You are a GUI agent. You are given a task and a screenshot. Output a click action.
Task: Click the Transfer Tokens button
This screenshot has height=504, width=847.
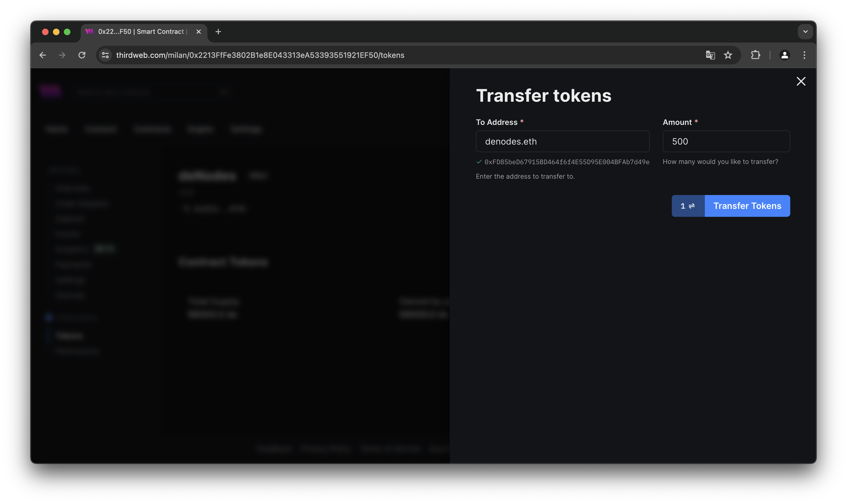click(x=747, y=206)
